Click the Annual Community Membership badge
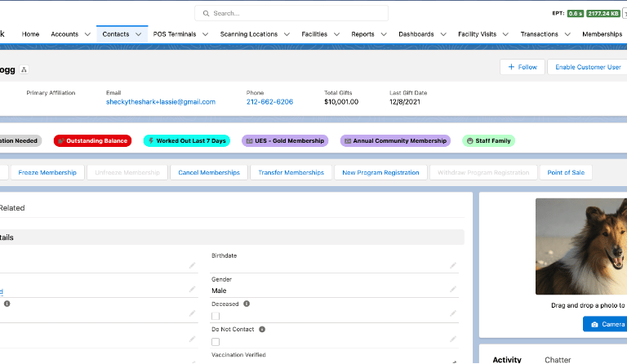 pos(395,140)
